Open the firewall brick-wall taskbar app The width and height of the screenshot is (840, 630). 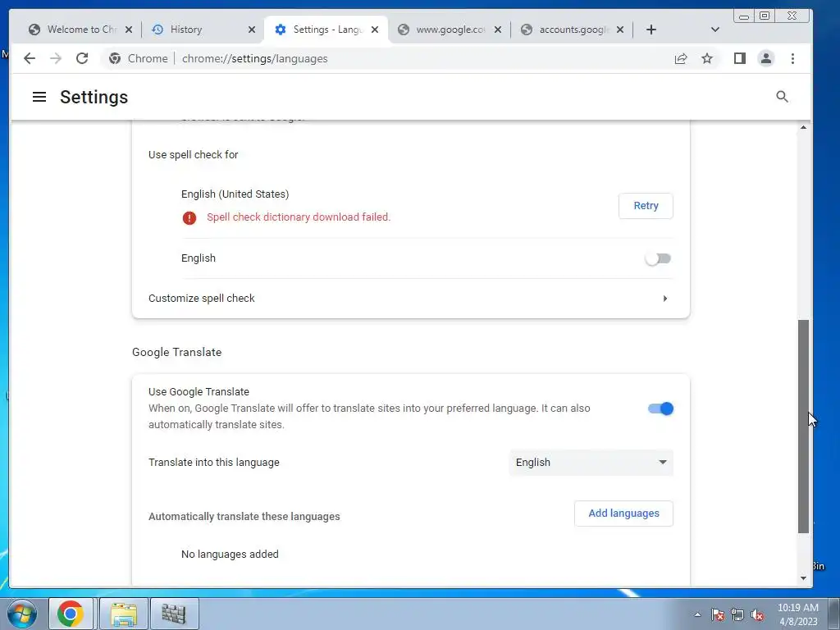[x=174, y=614]
